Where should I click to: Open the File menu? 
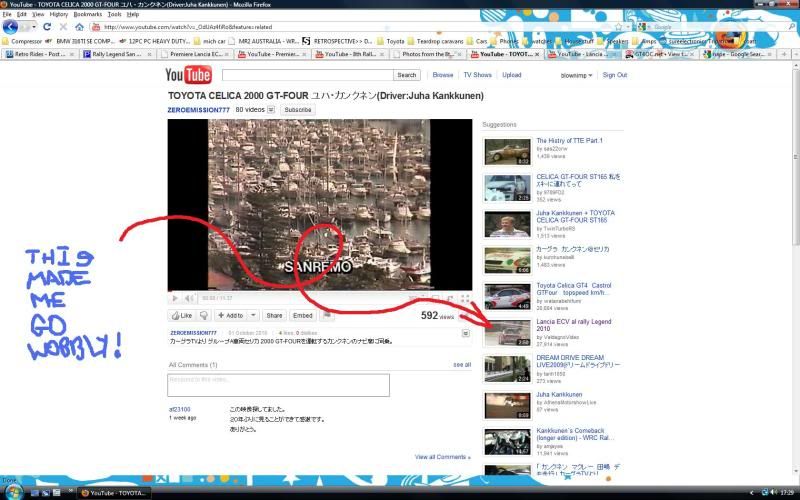(x=7, y=14)
